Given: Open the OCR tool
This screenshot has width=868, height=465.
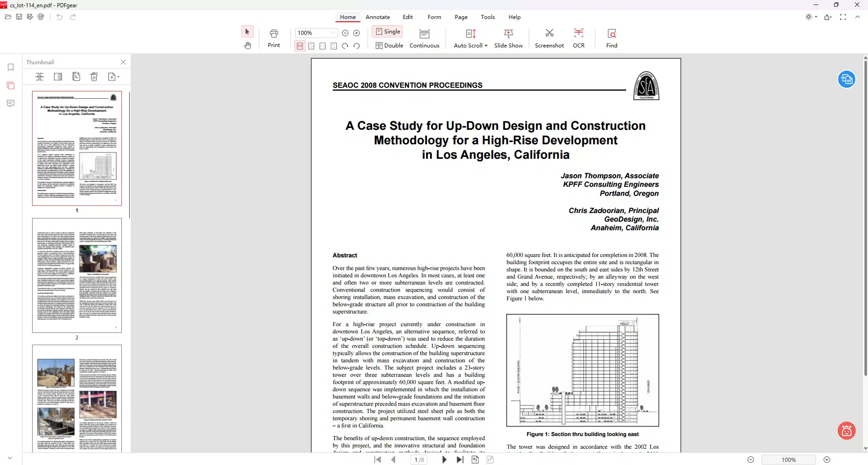Looking at the screenshot, I should click(578, 38).
